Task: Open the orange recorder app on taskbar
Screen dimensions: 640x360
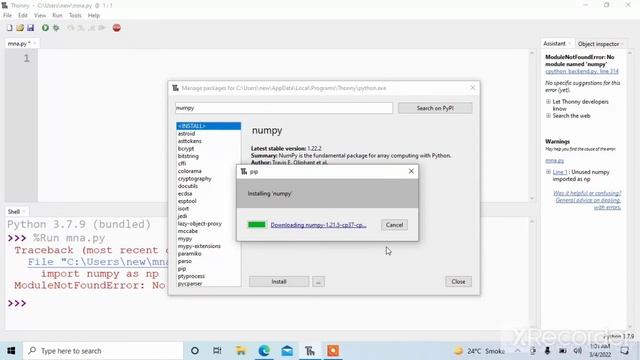Action: [333, 351]
